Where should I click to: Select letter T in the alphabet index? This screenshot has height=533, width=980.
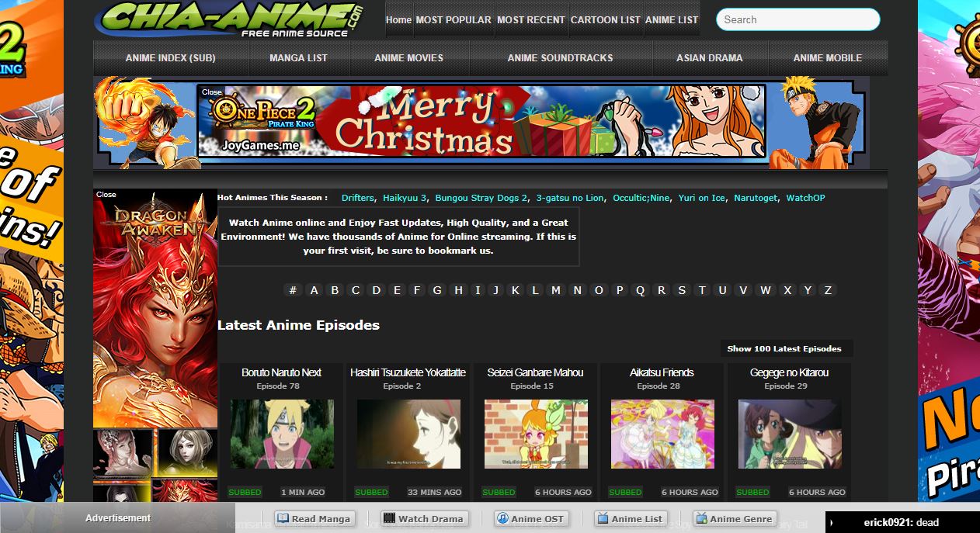coord(702,290)
